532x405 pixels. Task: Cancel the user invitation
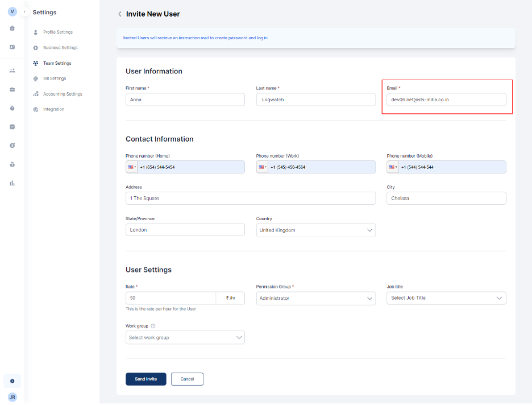click(187, 379)
